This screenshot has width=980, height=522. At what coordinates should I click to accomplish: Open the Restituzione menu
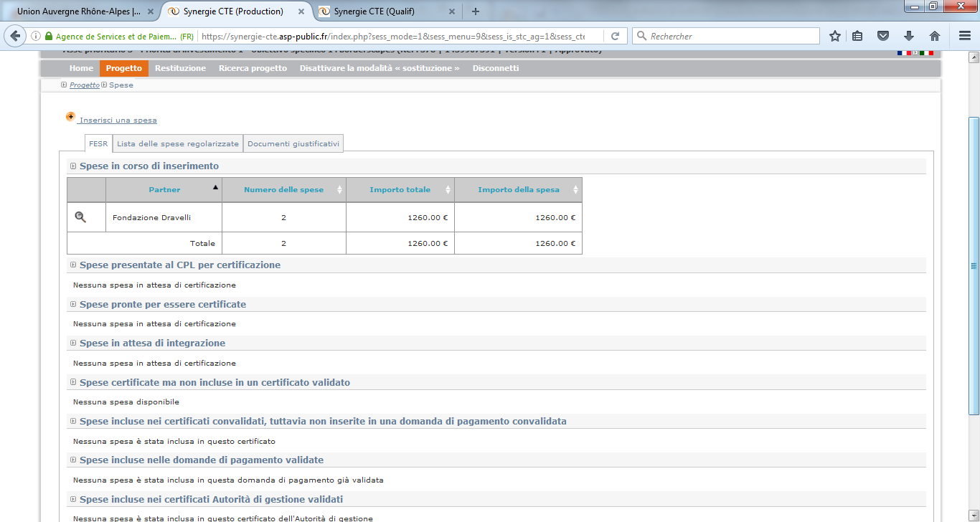coord(180,68)
